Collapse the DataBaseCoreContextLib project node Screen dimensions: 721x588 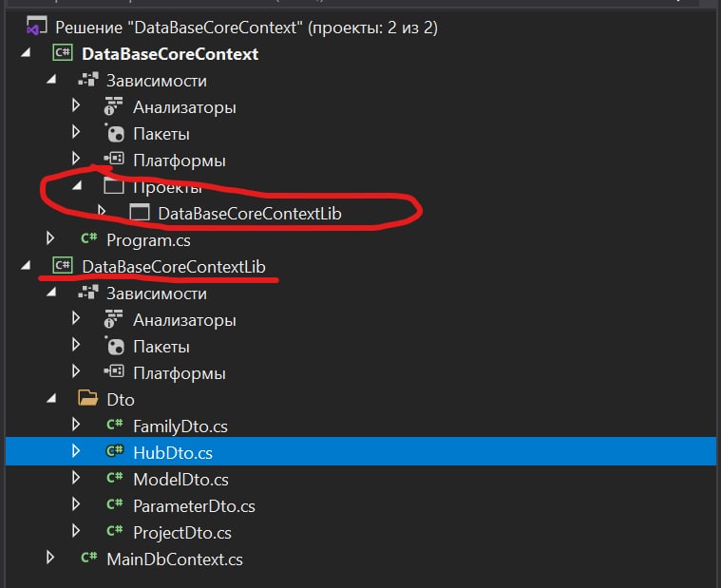[x=27, y=265]
